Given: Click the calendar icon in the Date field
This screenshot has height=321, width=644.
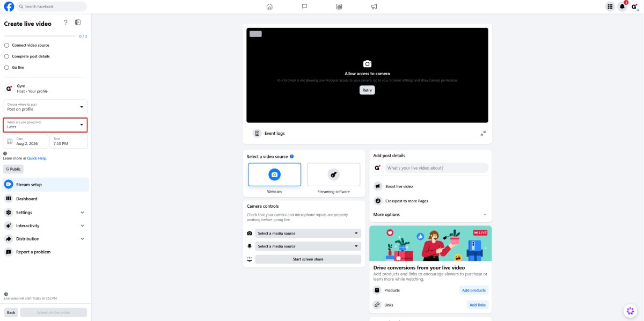Looking at the screenshot, I should [10, 142].
